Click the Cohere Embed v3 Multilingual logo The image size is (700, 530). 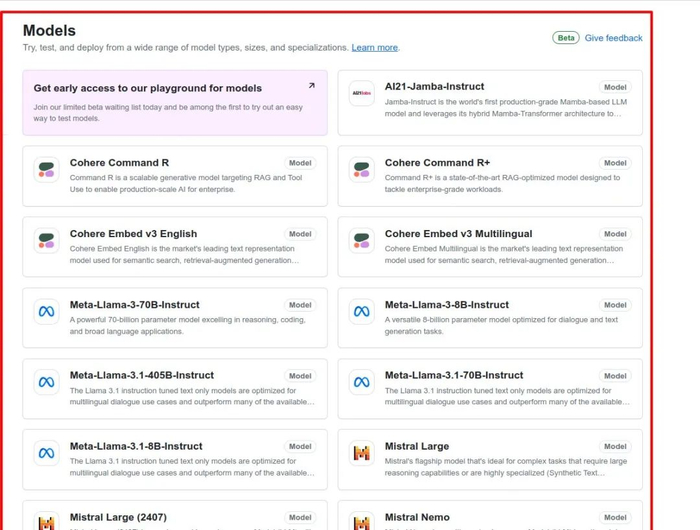pyautogui.click(x=361, y=241)
